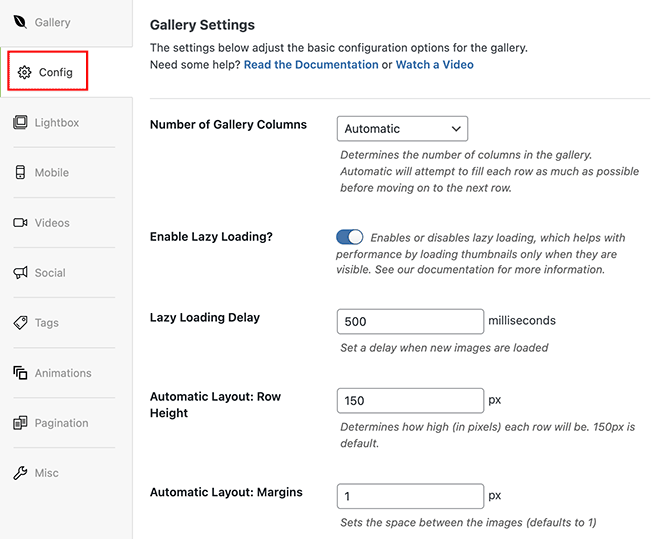Click the Gallery leaf icon
662x539 pixels.
click(x=20, y=22)
